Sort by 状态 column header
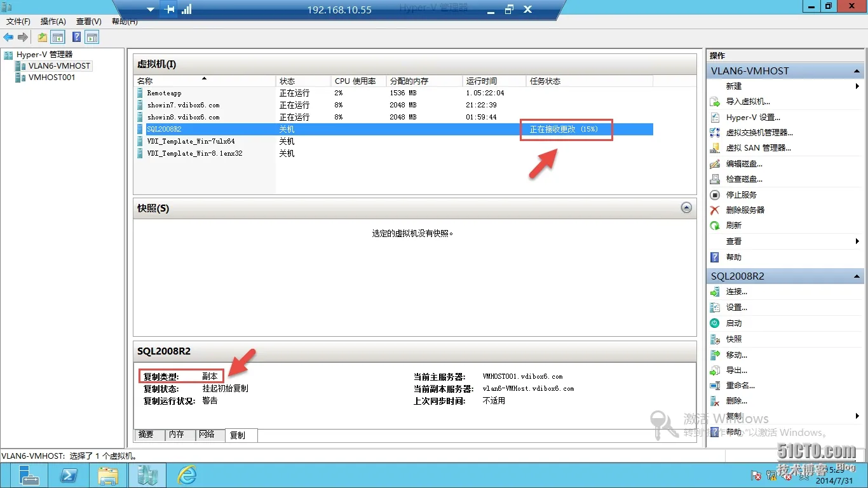This screenshot has height=488, width=868. [304, 81]
